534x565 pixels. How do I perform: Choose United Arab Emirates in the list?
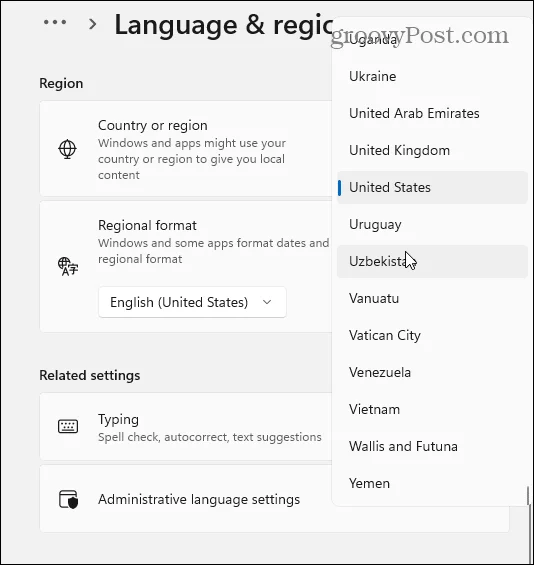432,114
